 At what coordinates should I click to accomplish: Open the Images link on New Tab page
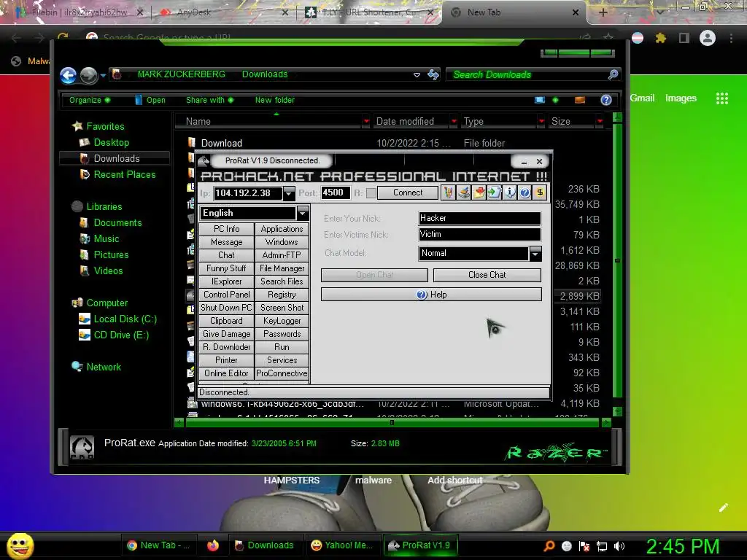pyautogui.click(x=681, y=98)
